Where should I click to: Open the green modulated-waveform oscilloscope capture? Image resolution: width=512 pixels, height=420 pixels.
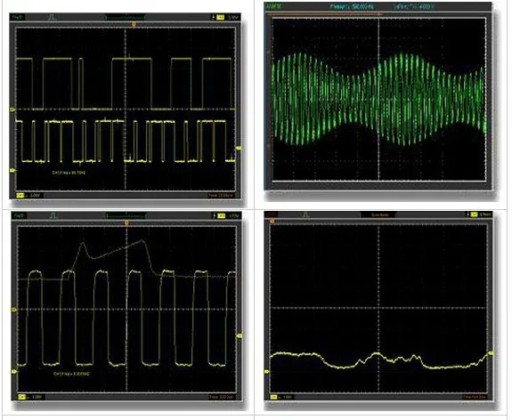pos(378,96)
